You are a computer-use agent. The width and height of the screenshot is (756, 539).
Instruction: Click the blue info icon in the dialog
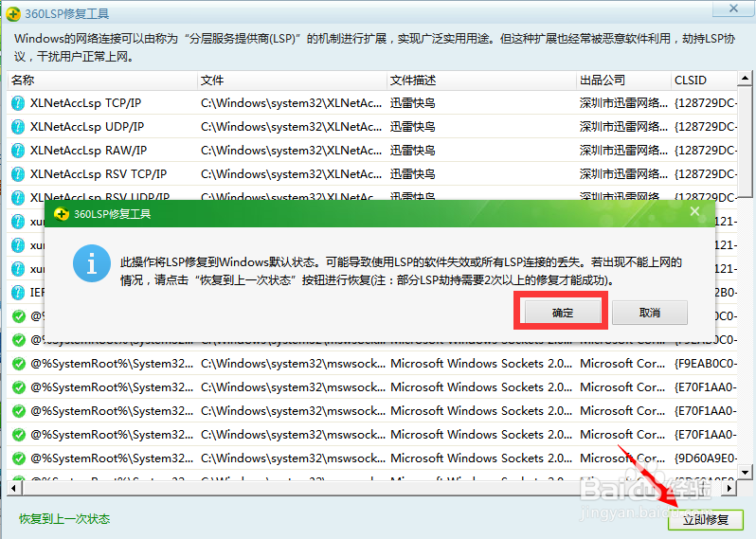[x=92, y=263]
